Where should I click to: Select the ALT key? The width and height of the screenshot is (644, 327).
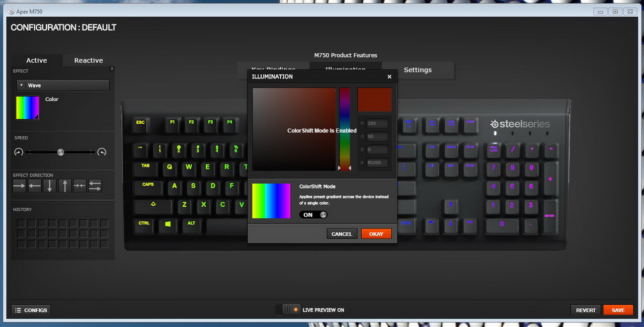pyautogui.click(x=192, y=224)
